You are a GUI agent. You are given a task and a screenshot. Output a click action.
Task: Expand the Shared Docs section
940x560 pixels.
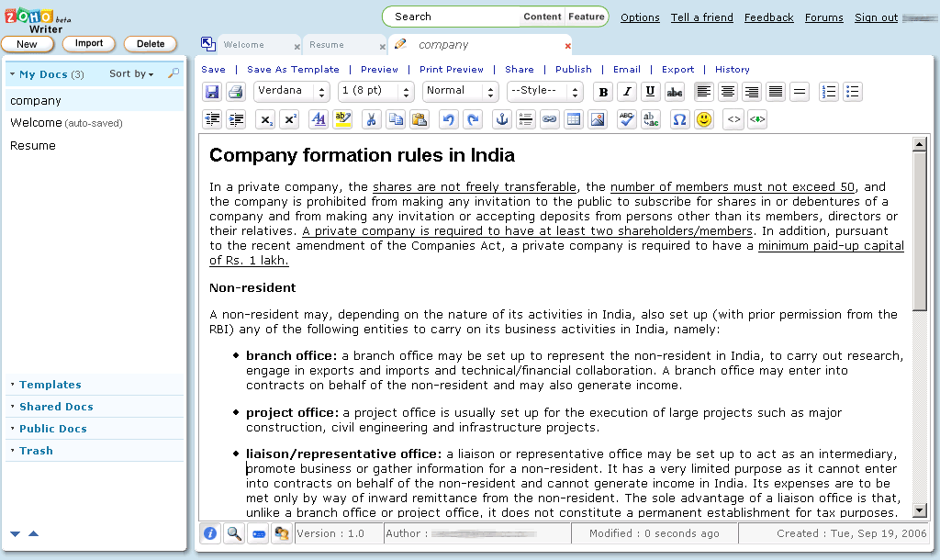coord(56,407)
